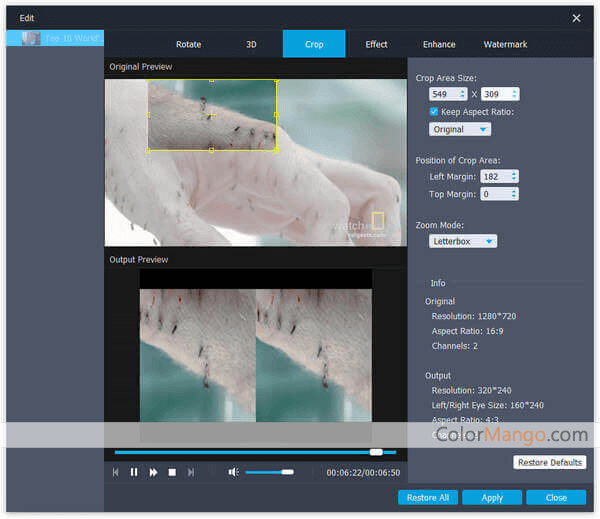Viewport: 600px width, 519px height.
Task: Mute the audio speaker icon
Action: click(x=233, y=472)
